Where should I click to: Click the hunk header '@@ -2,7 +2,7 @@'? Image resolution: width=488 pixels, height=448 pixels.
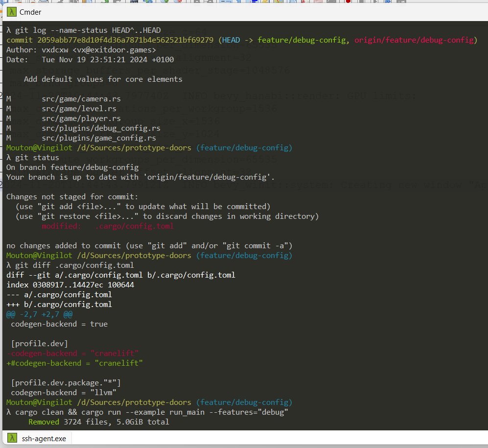point(40,314)
